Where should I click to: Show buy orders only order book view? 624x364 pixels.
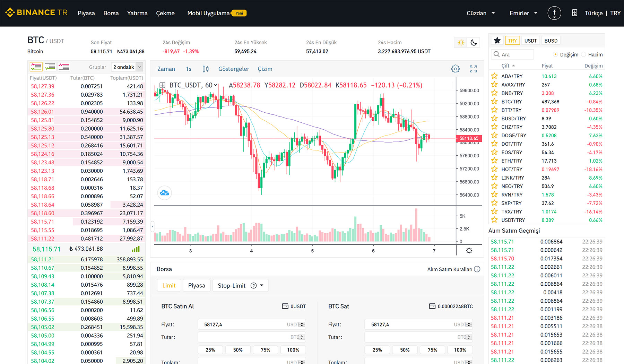point(50,67)
